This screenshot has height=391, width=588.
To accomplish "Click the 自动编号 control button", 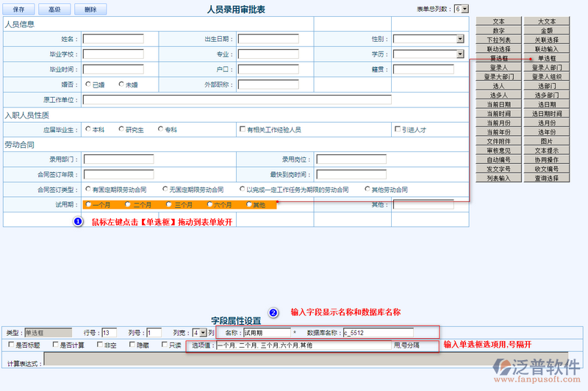I will (499, 159).
